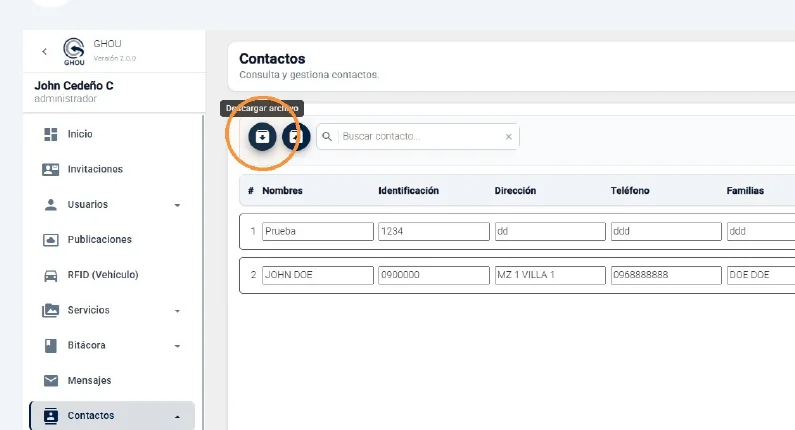Click the Descargar archivo download button
This screenshot has width=795, height=430.
[262, 136]
